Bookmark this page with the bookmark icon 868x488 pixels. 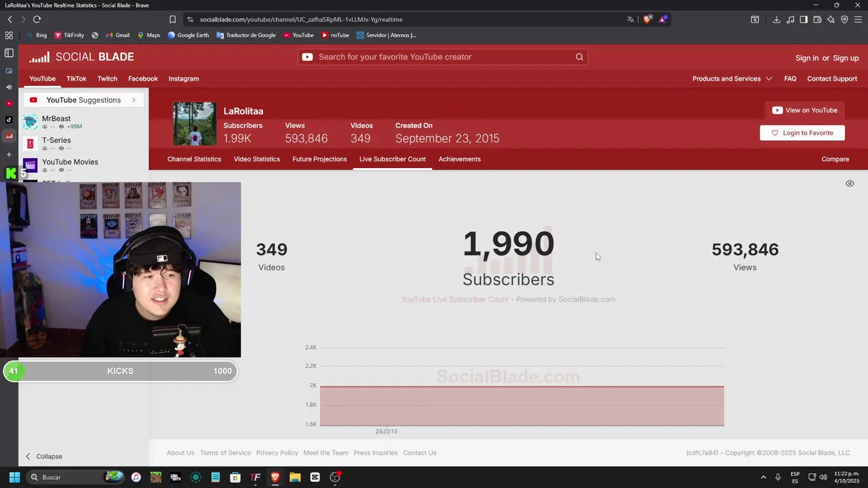tap(173, 20)
